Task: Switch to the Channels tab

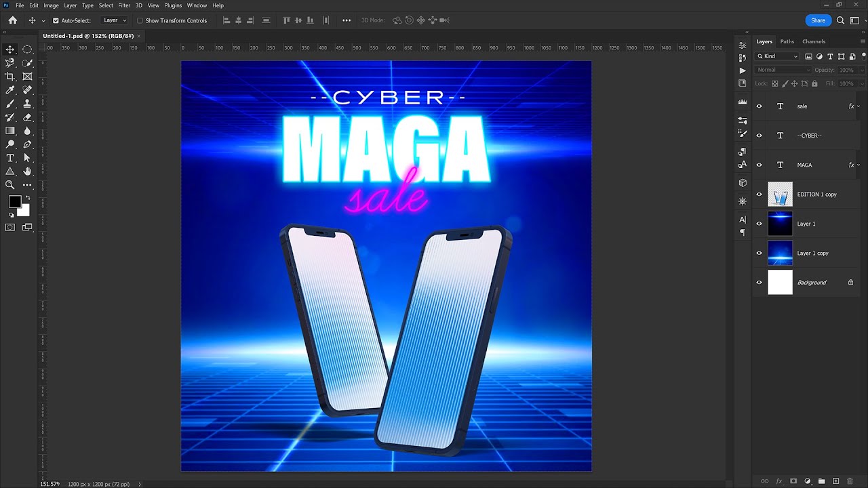Action: pyautogui.click(x=814, y=41)
